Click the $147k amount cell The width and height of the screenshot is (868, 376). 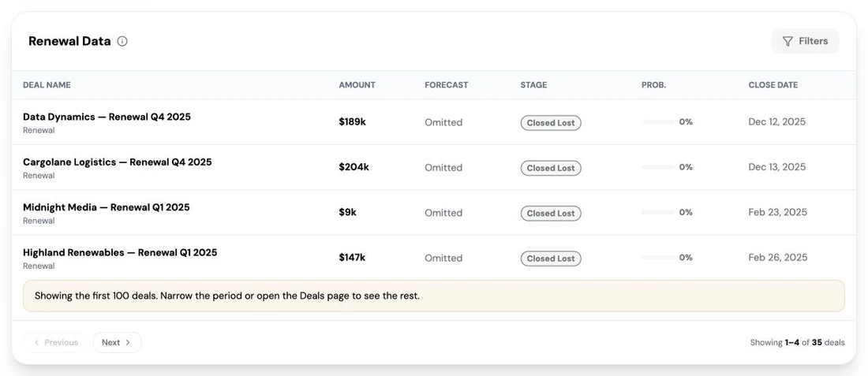(x=352, y=259)
